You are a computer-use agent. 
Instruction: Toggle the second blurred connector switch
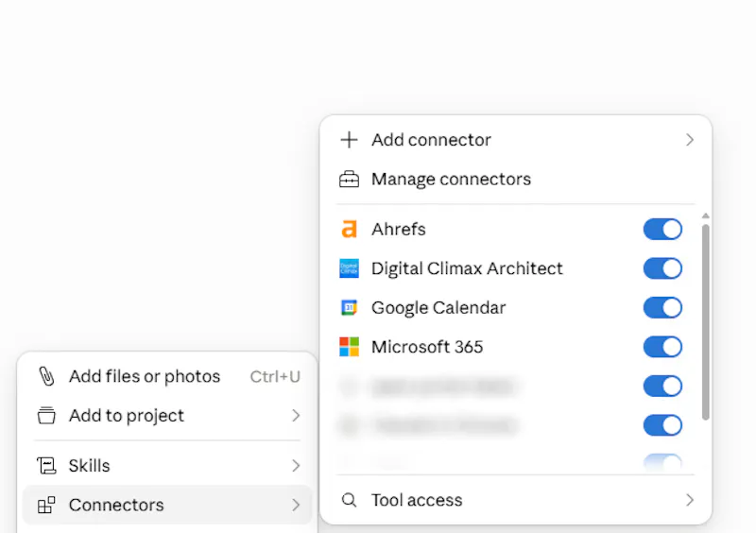[x=662, y=425]
